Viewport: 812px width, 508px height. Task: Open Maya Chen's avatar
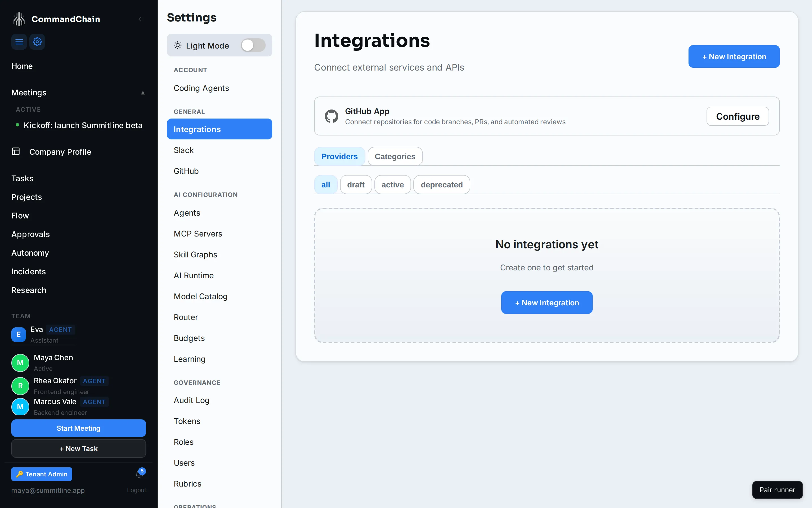(20, 363)
